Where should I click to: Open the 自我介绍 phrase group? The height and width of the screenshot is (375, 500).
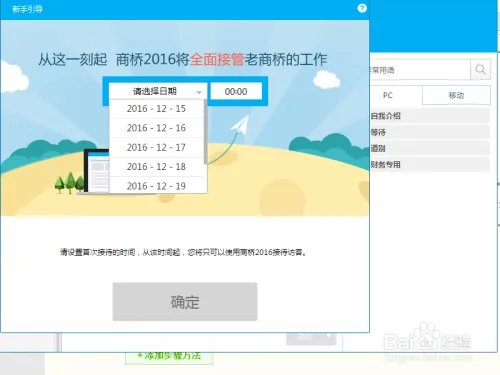(429, 116)
